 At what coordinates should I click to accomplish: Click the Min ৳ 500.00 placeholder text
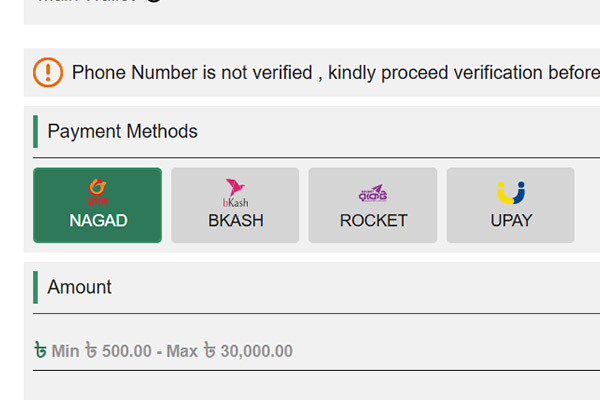(x=102, y=351)
